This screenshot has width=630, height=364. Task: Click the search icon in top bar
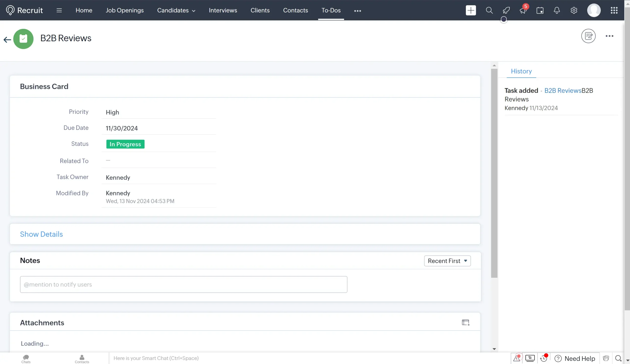(489, 10)
